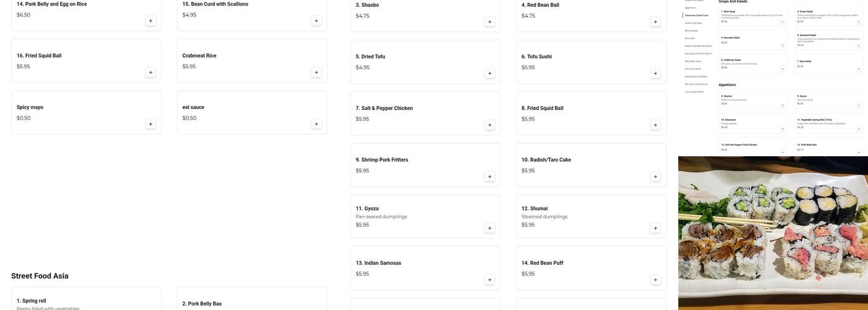
Task: Open the sushi rolls photo
Action: [773, 232]
